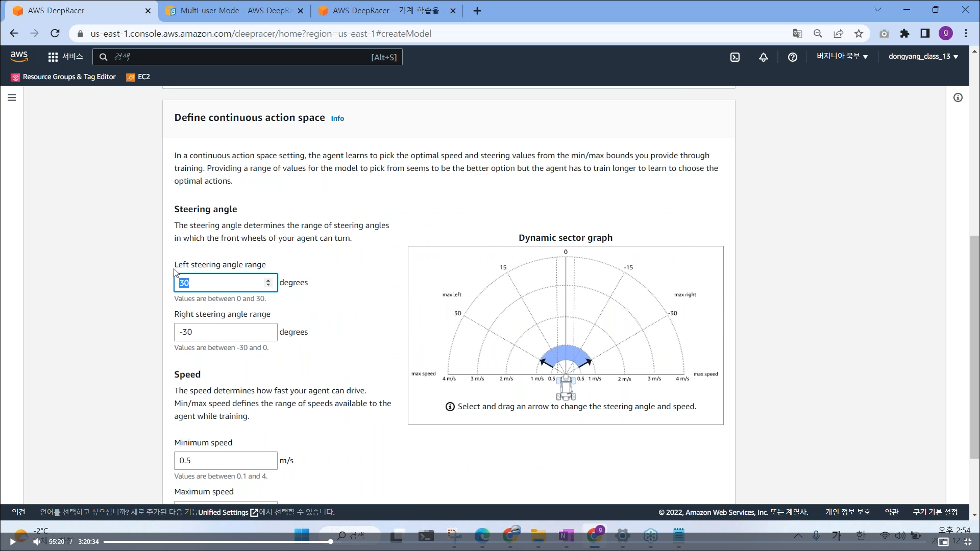The width and height of the screenshot is (980, 551).
Task: Expand the 버지니아 북부 region dropdown
Action: 842,57
